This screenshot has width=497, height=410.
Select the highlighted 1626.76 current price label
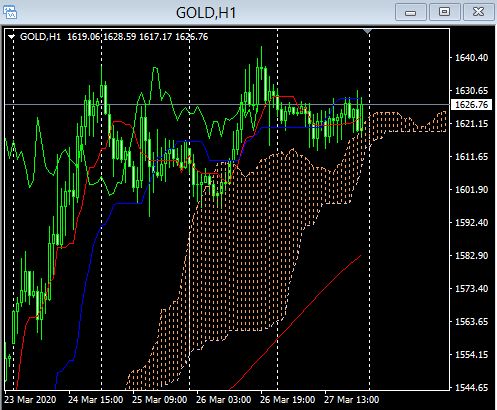coord(471,105)
